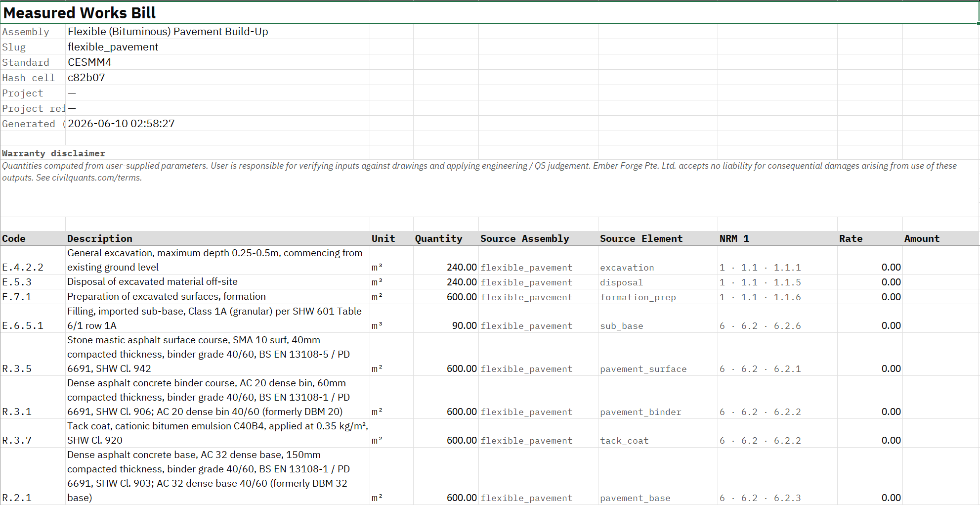Viewport: 980px width, 505px height.
Task: Select the warranty disclaimer paragraph text
Action: pyautogui.click(x=479, y=172)
